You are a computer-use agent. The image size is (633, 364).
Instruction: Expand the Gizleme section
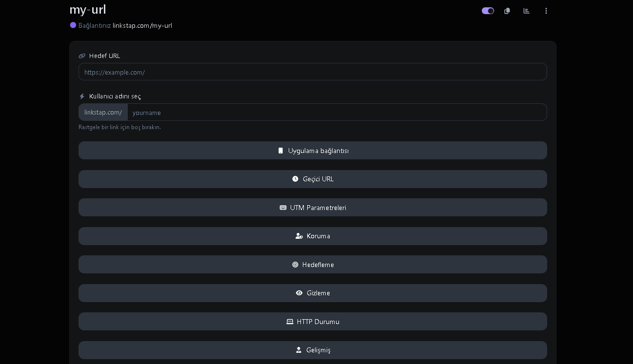(313, 293)
